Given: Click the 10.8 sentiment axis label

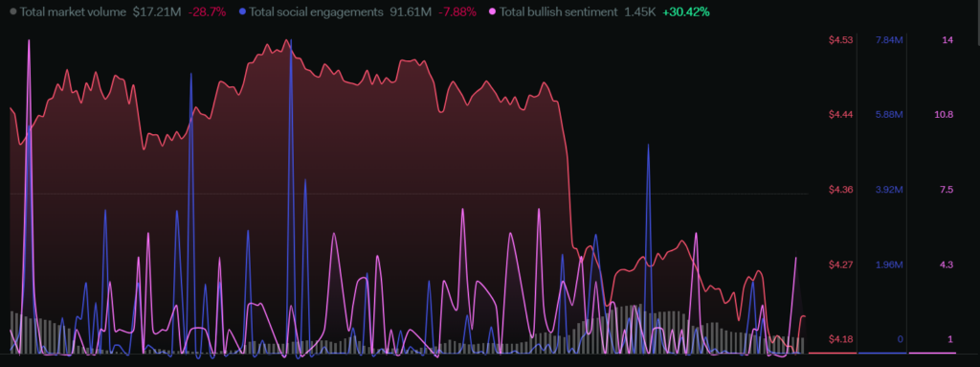Looking at the screenshot, I should (x=944, y=115).
